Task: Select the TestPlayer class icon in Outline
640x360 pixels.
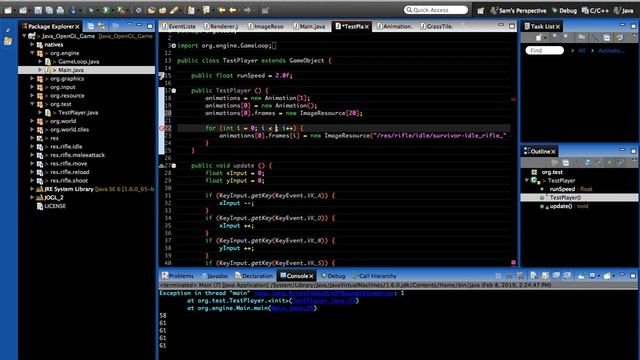Action: click(534, 180)
